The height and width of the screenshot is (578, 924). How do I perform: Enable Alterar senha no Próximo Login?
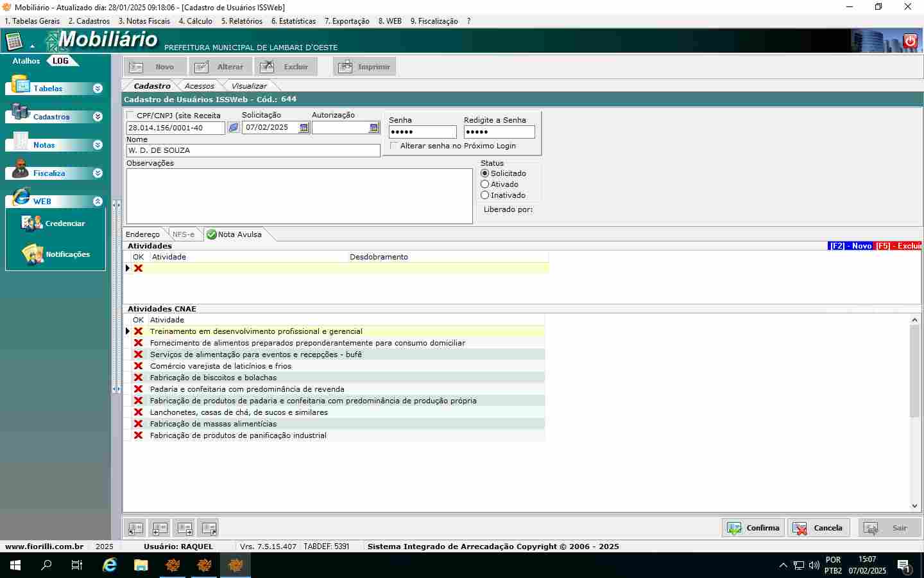click(394, 146)
